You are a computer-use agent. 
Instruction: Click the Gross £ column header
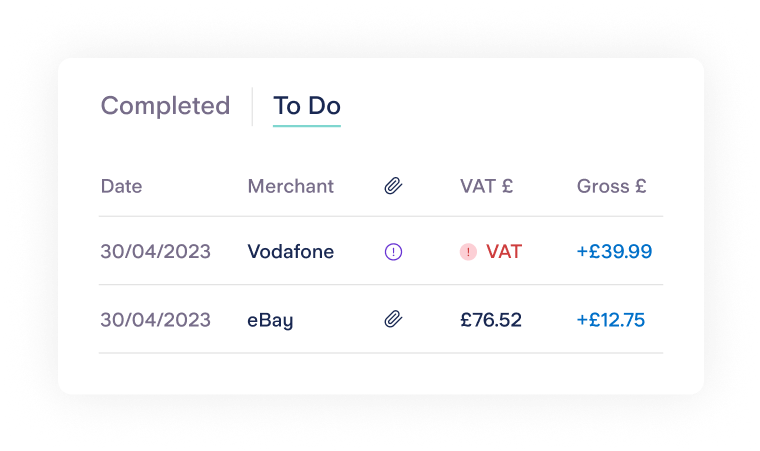click(x=611, y=186)
